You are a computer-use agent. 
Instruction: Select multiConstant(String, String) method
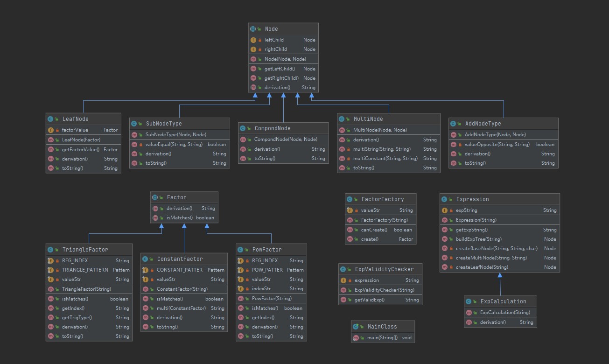click(x=388, y=158)
